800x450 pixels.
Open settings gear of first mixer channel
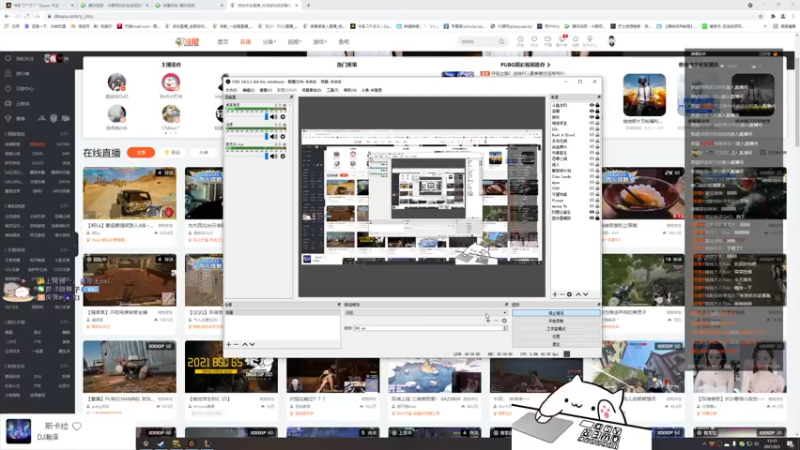(283, 117)
